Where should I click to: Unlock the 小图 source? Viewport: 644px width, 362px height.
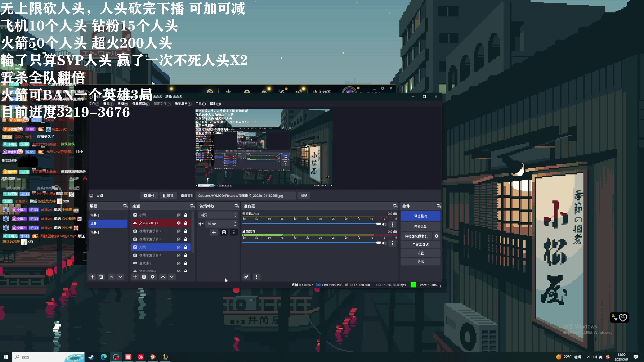coord(185,215)
